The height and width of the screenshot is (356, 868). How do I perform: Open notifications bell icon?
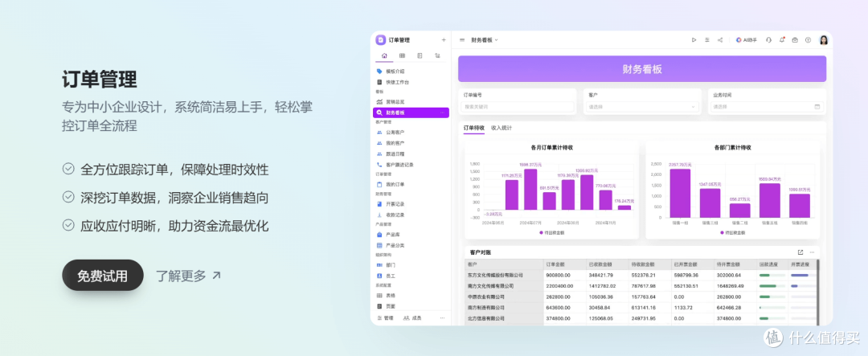pos(782,40)
